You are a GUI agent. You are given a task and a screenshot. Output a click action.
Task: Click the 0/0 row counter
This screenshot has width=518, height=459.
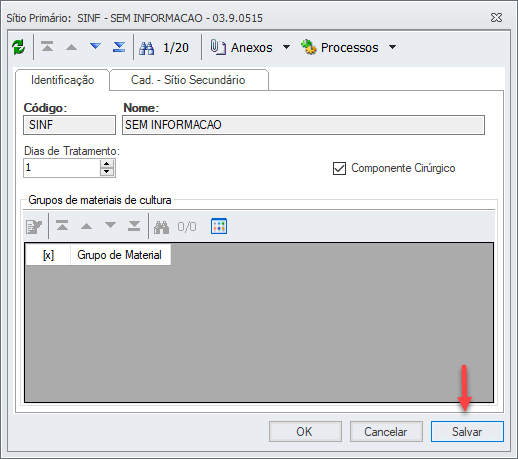point(187,227)
